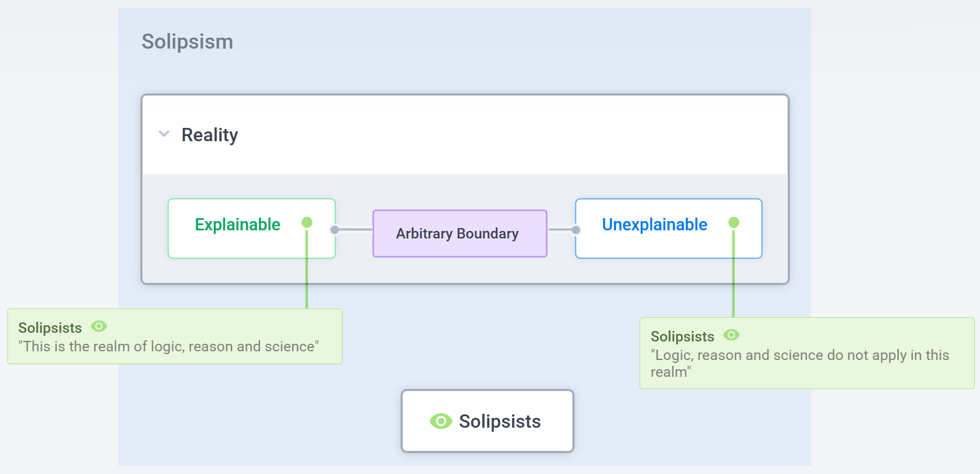Click Solipsists name in left annotation

(50, 328)
